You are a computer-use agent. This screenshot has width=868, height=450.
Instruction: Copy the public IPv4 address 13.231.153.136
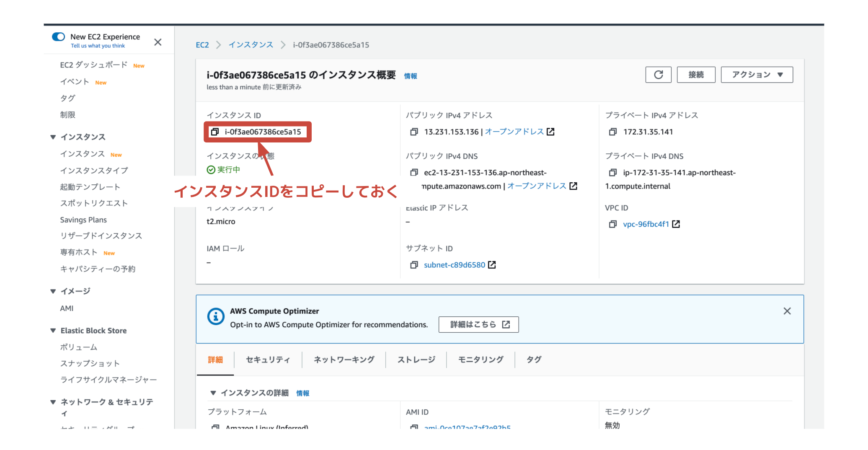(414, 132)
